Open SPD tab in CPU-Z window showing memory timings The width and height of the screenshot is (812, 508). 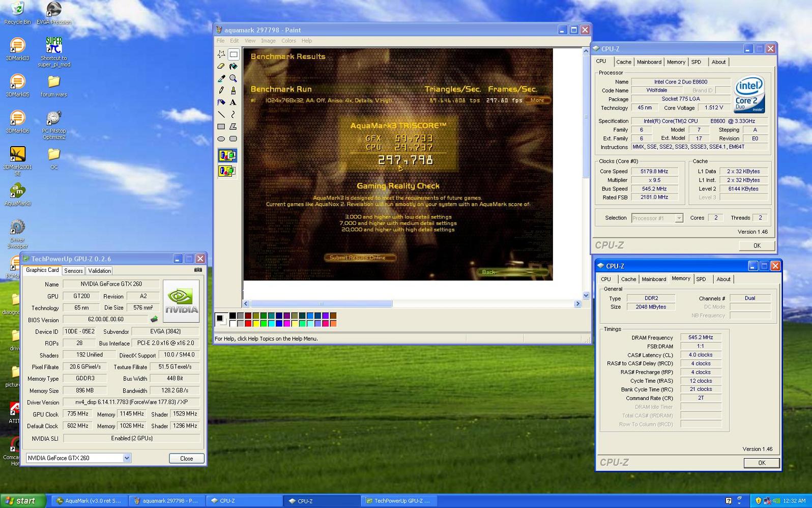701,279
